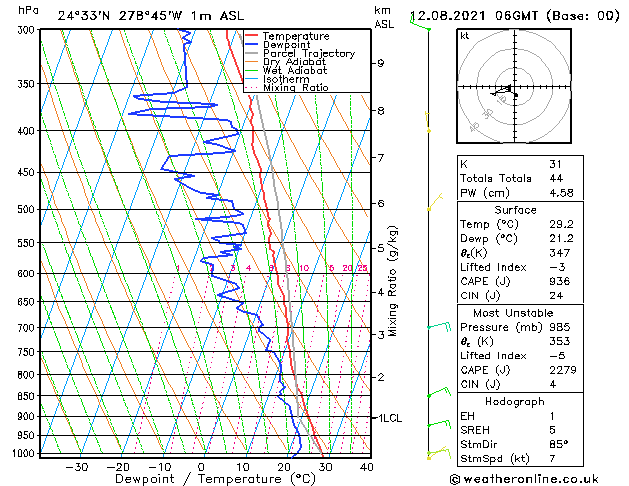The height and width of the screenshot is (486, 629).
Task: Click the 9 km altitude label
Action: [x=381, y=63]
